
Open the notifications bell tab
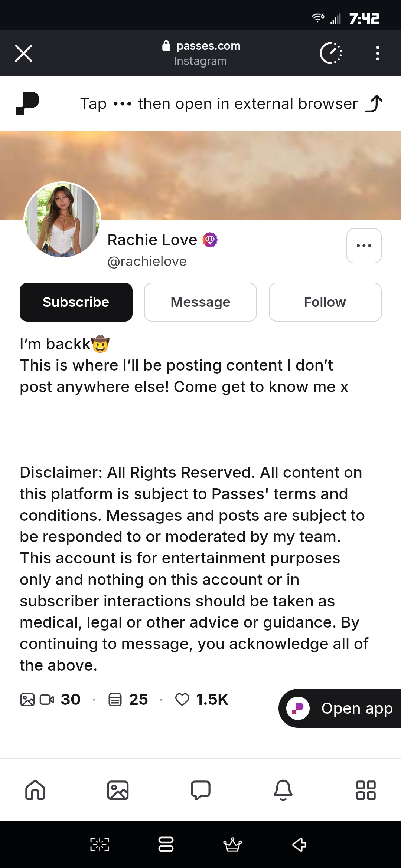pos(283,790)
